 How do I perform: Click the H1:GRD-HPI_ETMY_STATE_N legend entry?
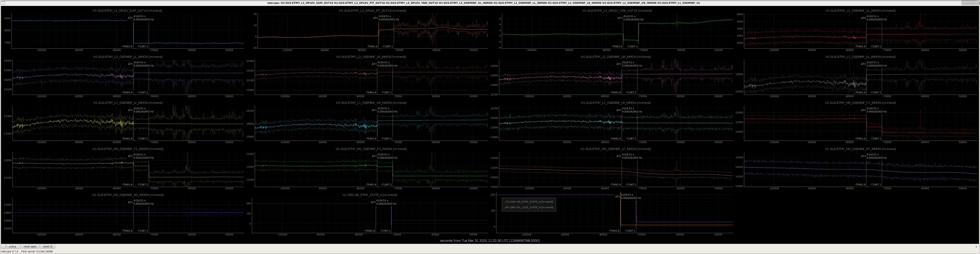coord(530,202)
